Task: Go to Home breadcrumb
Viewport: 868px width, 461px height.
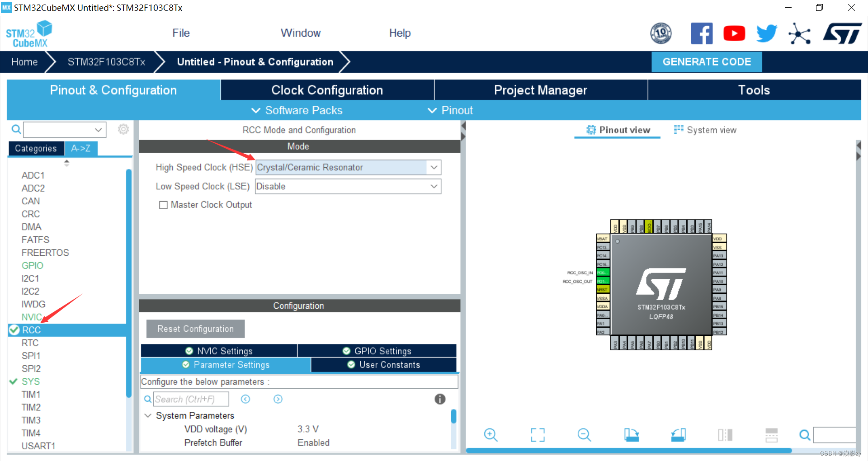Action: 24,62
